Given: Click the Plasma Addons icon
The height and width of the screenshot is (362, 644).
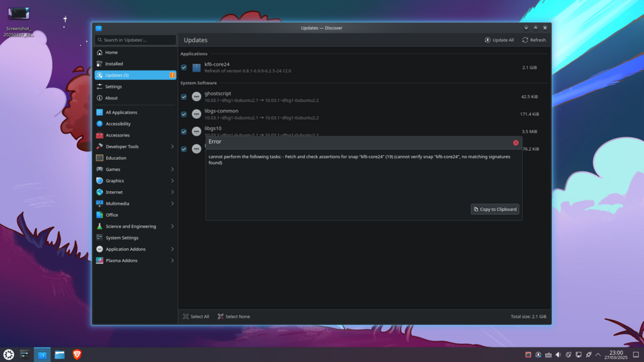Looking at the screenshot, I should [99, 261].
